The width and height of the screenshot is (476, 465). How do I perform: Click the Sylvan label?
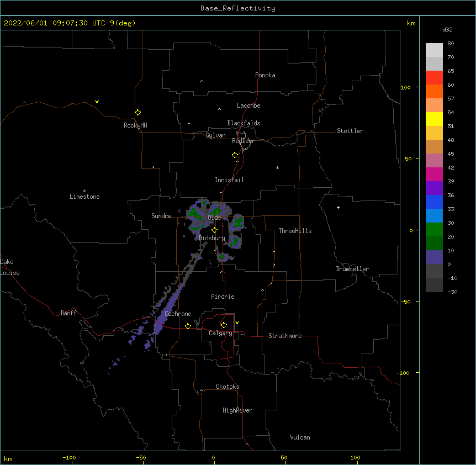click(x=215, y=135)
